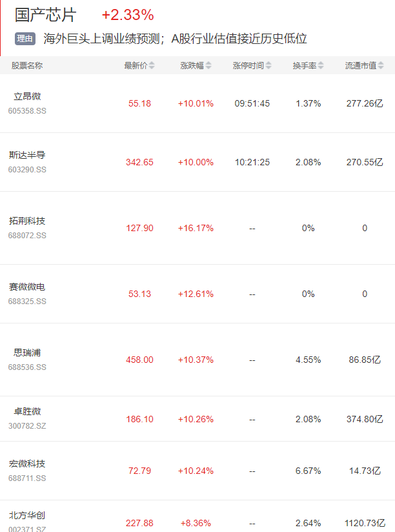Image resolution: width=395 pixels, height=532 pixels.
Task: Sort by 涨跌幅 arrow icon
Action: pyautogui.click(x=208, y=65)
